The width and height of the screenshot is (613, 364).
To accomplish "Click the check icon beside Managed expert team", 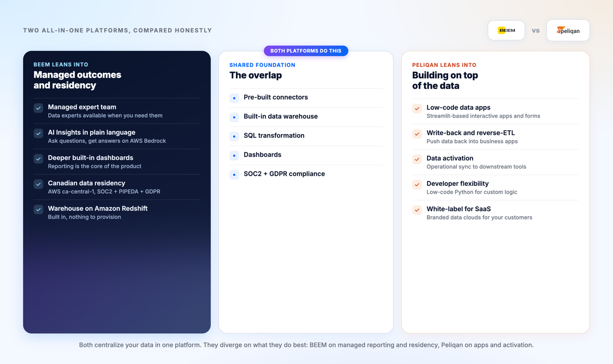I will click(38, 108).
